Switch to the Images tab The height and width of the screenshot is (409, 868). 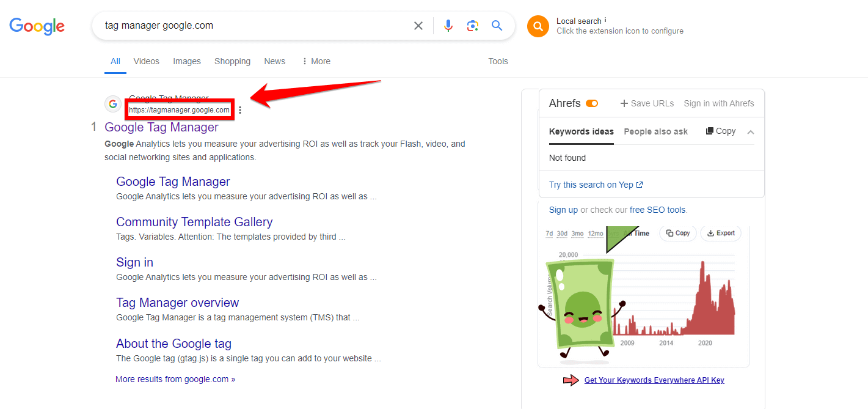tap(187, 61)
